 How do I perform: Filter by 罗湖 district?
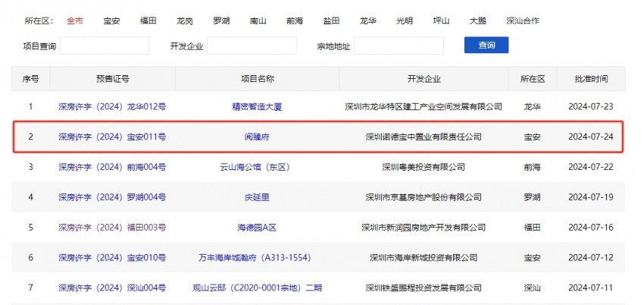point(221,20)
